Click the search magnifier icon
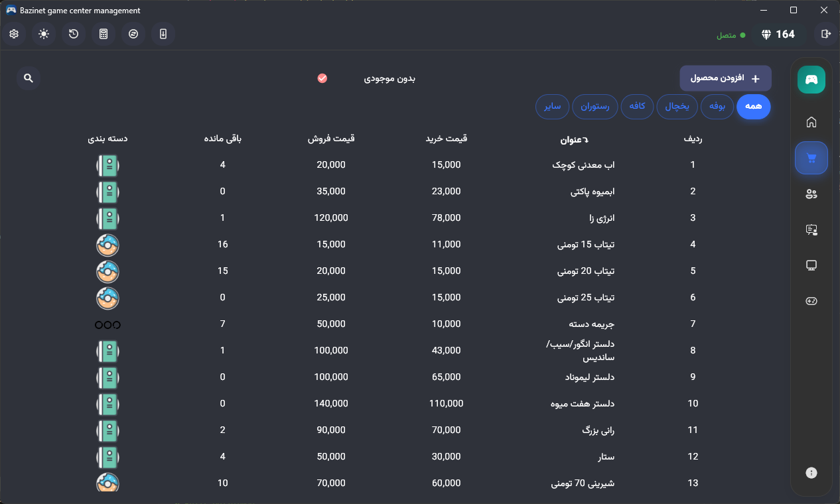Screen dimensions: 840x504 click(x=29, y=78)
